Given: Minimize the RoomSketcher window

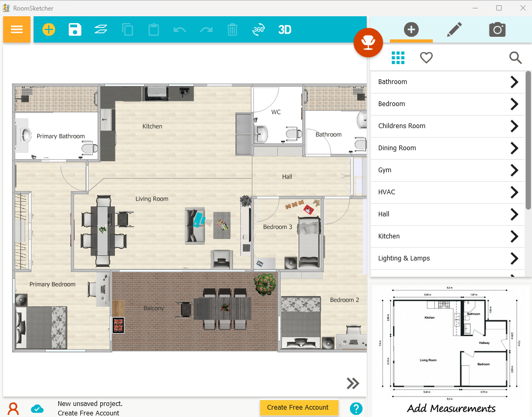Looking at the screenshot, I should click(x=475, y=8).
